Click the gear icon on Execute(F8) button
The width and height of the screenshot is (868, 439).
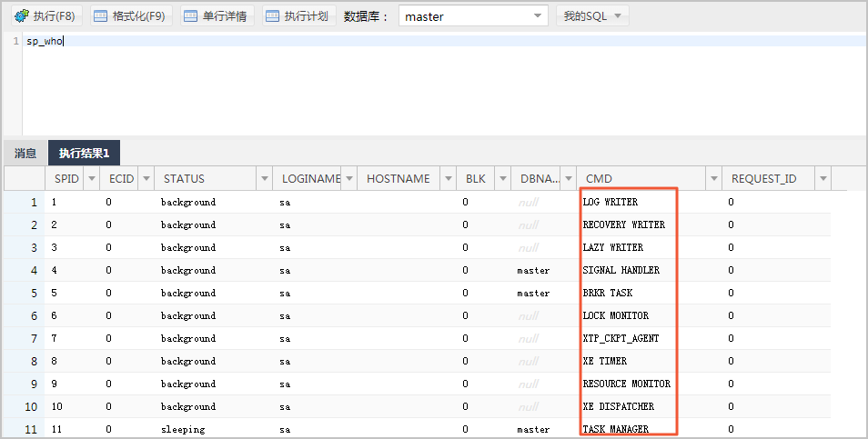(x=22, y=16)
